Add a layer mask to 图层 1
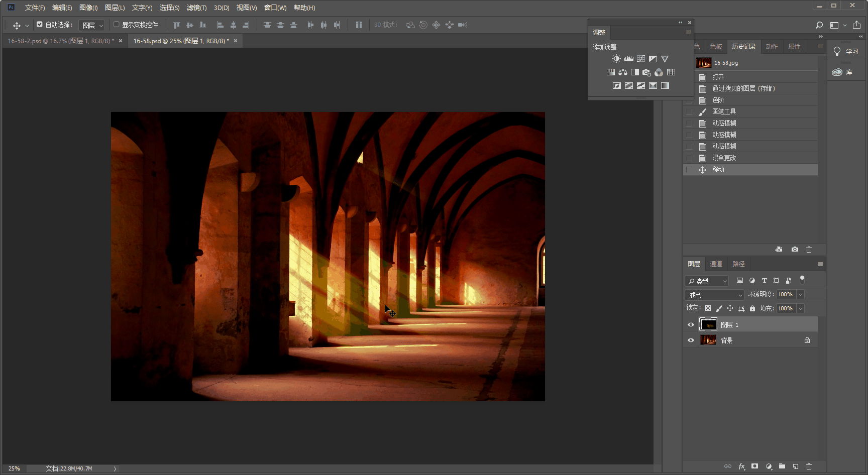The height and width of the screenshot is (475, 868). (x=754, y=466)
